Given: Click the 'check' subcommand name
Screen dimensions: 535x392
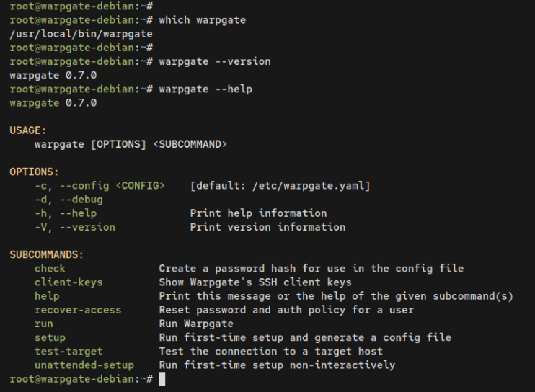Looking at the screenshot, I should coord(50,269).
